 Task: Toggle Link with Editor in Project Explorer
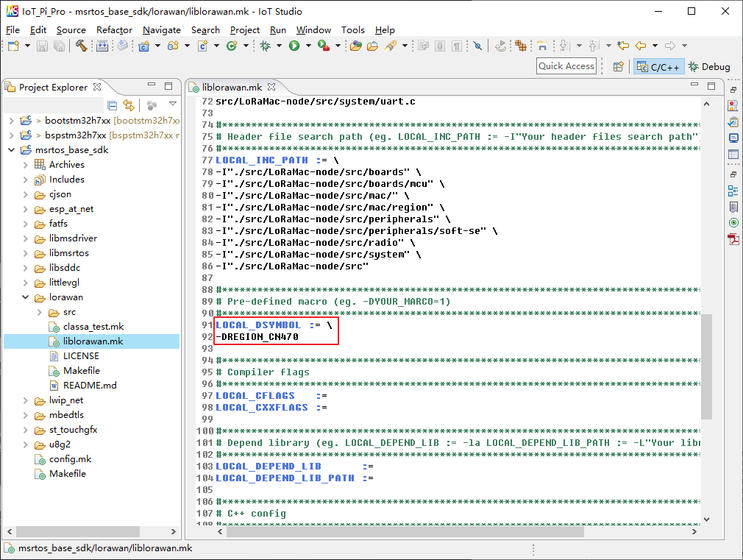tap(129, 105)
